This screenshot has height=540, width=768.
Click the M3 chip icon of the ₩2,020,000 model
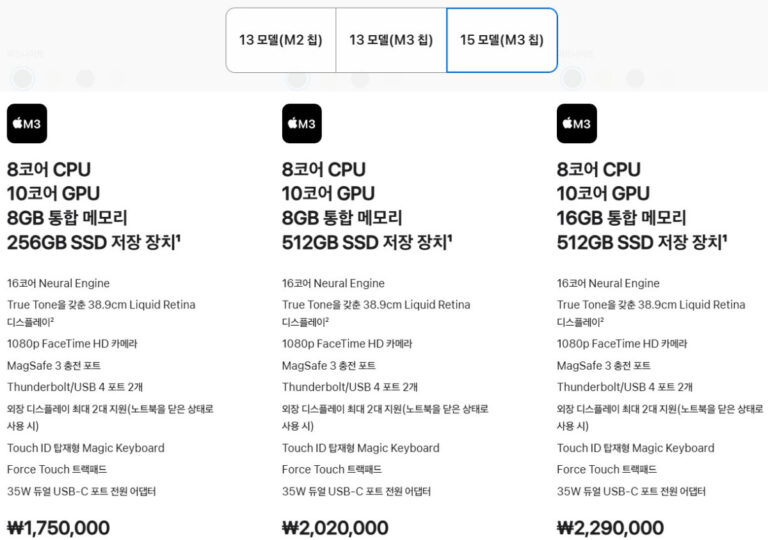click(x=302, y=123)
